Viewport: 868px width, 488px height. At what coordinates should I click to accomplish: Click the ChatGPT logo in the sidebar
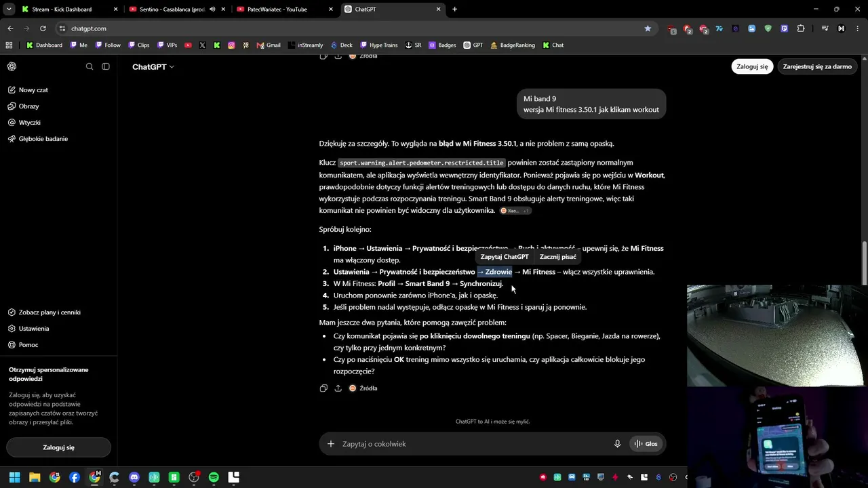coord(12,66)
